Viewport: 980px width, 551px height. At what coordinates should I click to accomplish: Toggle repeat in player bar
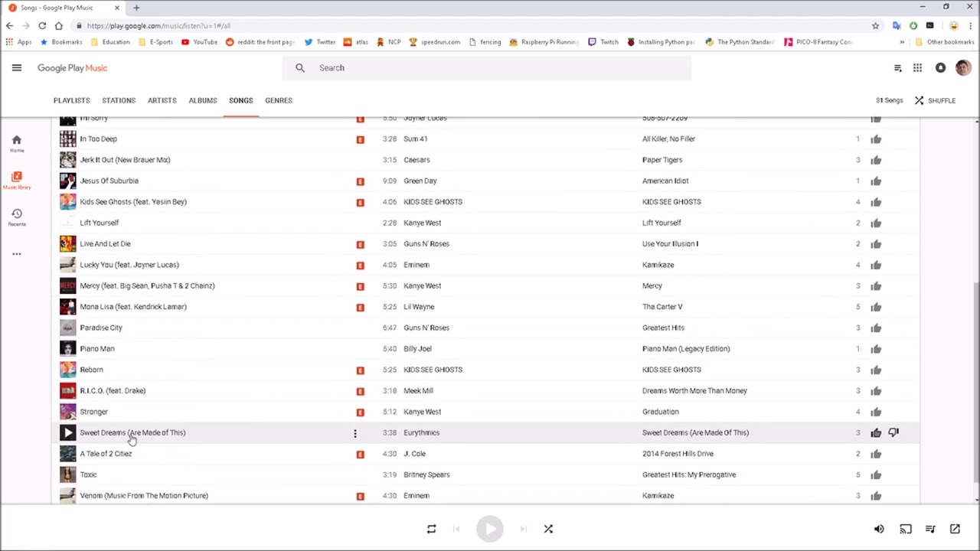tap(431, 529)
